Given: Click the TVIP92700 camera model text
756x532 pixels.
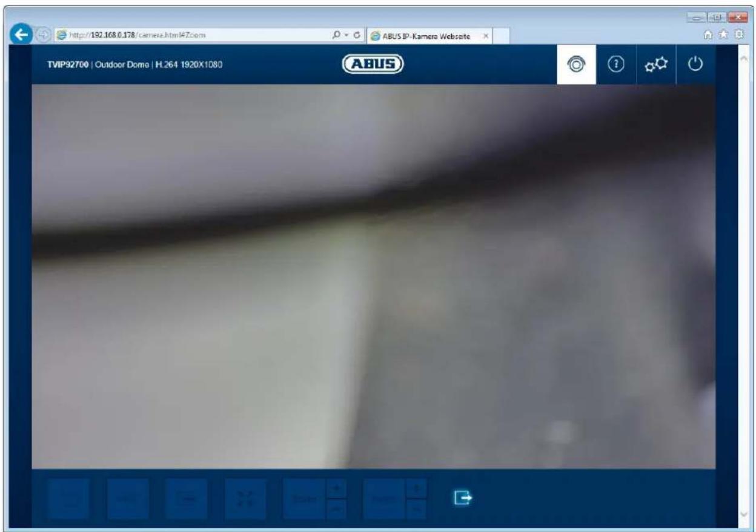Looking at the screenshot, I should click(68, 65).
